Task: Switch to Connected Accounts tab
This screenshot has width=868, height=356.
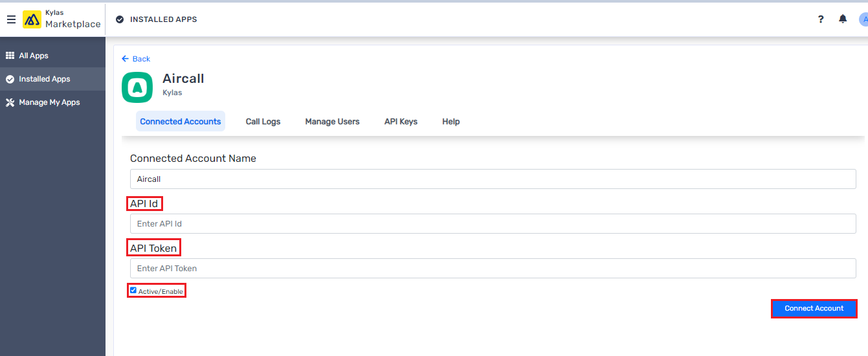Action: 181,122
